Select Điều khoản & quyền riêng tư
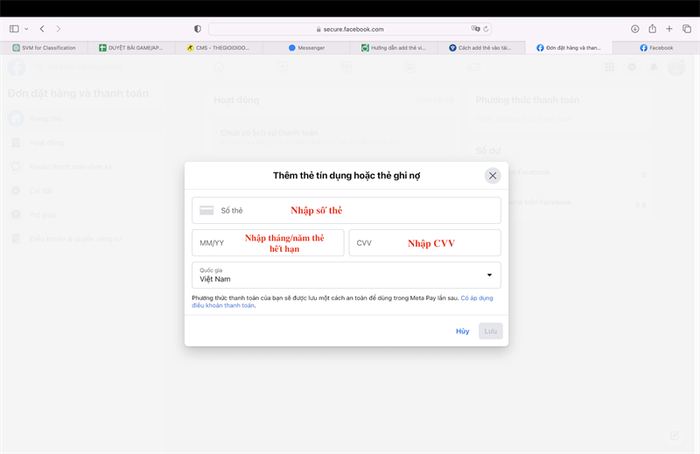This screenshot has width=700, height=454. (x=85, y=239)
